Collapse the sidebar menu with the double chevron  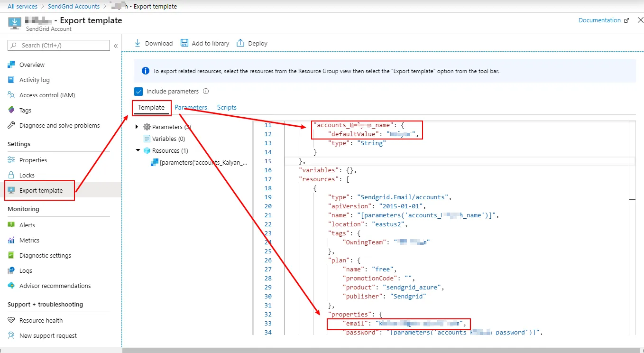point(115,46)
